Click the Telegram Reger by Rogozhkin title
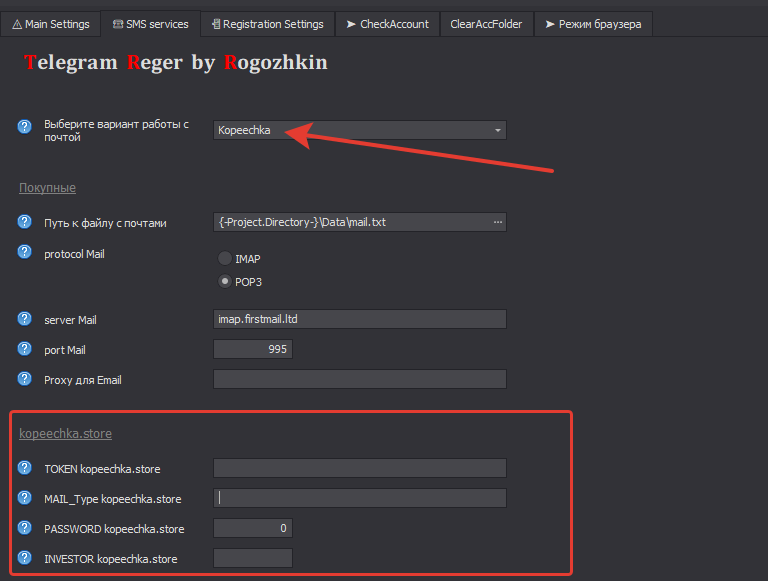The height and width of the screenshot is (581, 768). coord(176,63)
